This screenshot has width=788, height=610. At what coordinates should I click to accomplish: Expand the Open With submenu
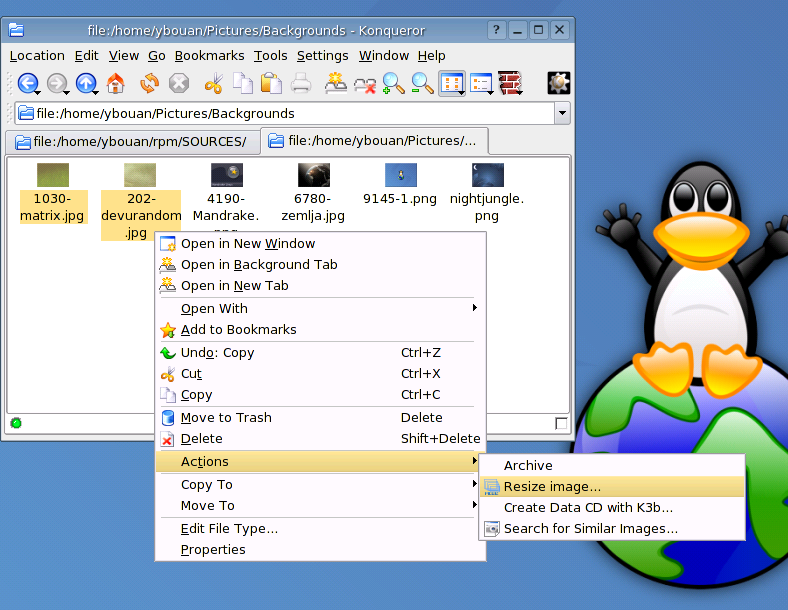(318, 309)
